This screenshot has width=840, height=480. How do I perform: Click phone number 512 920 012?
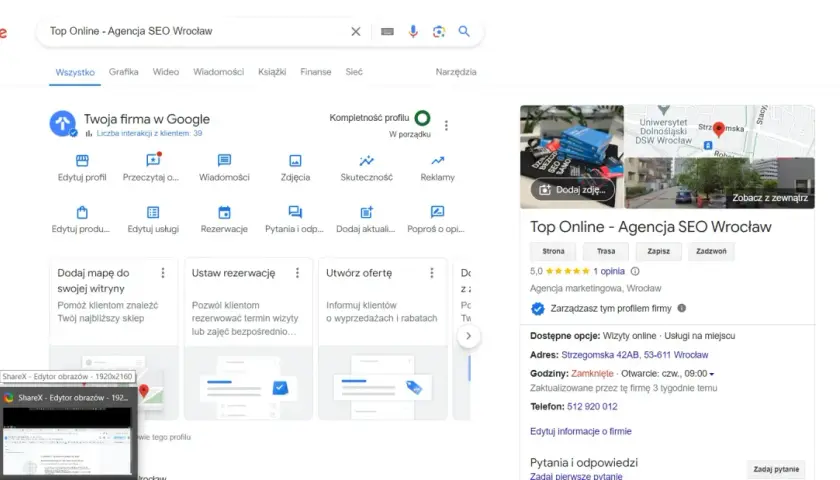(x=592, y=407)
